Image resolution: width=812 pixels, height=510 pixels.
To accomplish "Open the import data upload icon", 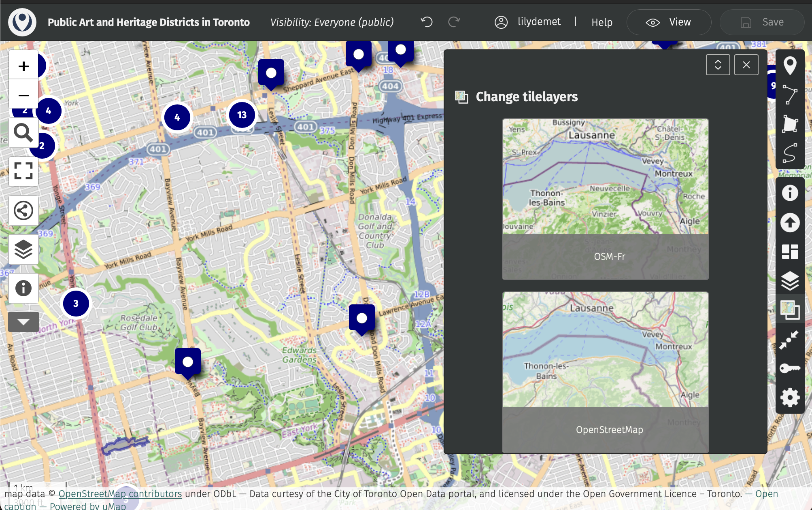I will [790, 222].
